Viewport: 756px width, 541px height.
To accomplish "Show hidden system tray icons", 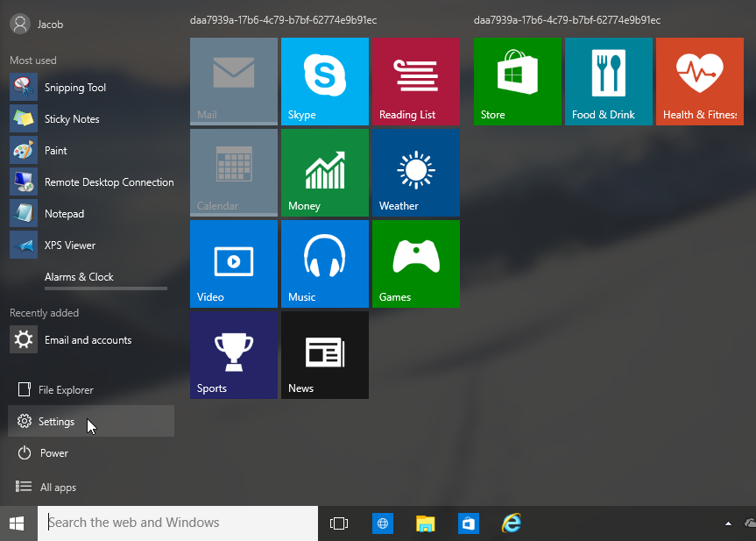I will click(x=728, y=523).
